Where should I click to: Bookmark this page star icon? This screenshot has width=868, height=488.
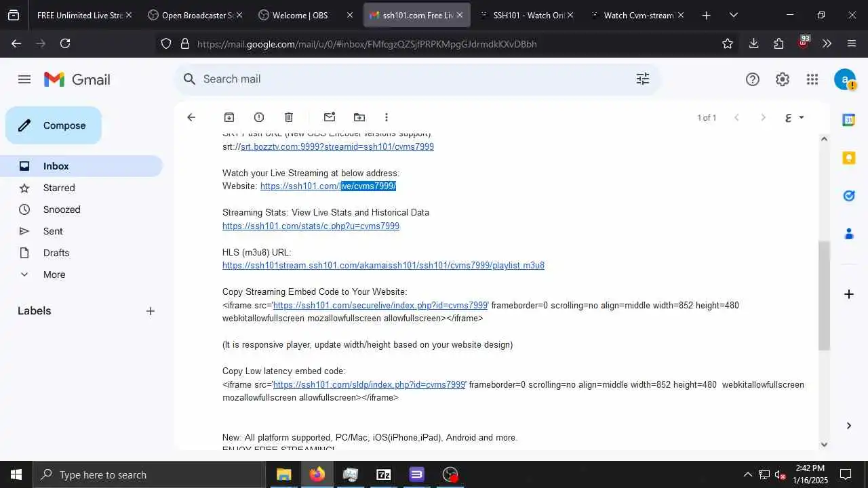pos(728,43)
